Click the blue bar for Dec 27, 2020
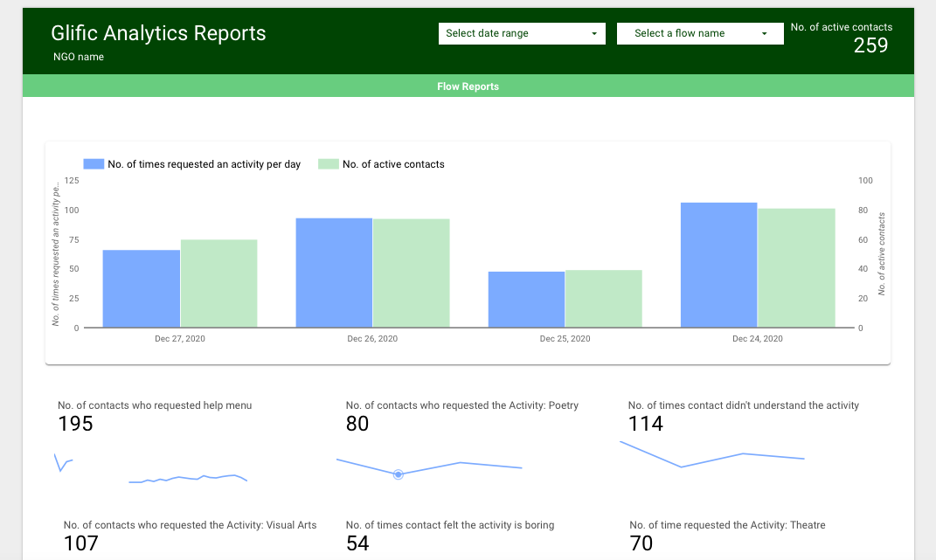936x560 pixels. 142,288
